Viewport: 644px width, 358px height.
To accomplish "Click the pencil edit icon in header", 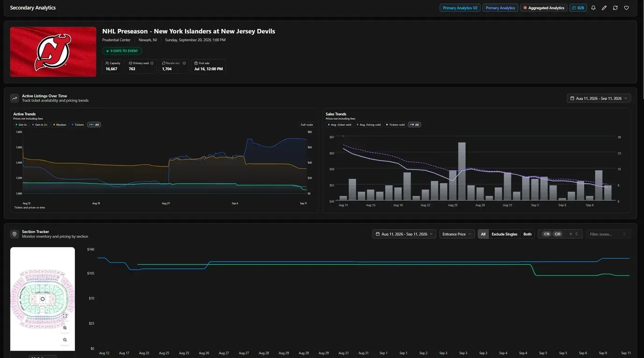I will pyautogui.click(x=604, y=8).
